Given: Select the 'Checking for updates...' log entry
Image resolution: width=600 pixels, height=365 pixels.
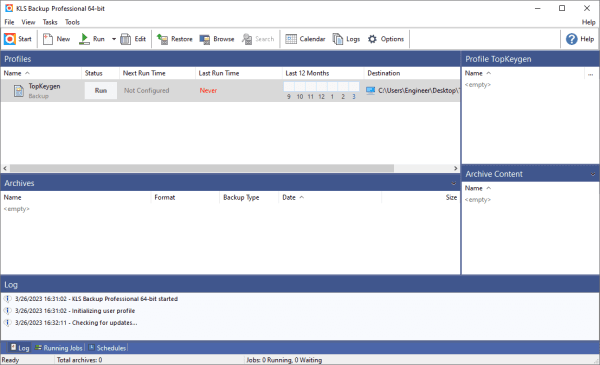Looking at the screenshot, I should 76,323.
